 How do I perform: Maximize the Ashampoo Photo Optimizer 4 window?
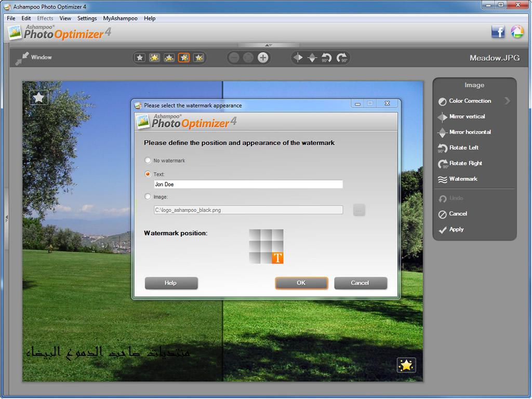click(x=501, y=5)
